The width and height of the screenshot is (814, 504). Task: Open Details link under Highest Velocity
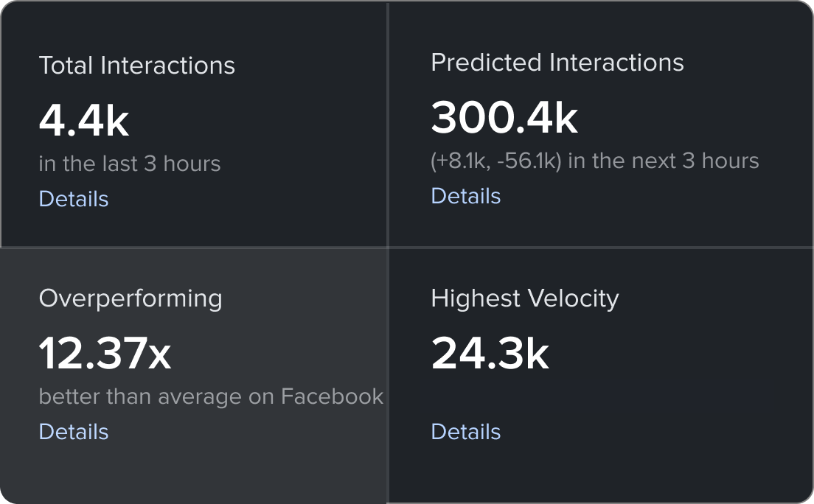click(x=465, y=432)
